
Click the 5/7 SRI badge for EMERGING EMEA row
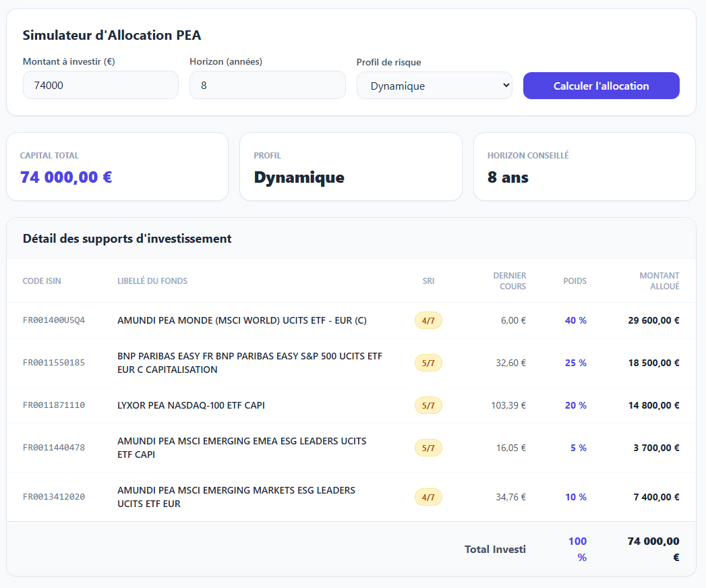click(x=428, y=448)
